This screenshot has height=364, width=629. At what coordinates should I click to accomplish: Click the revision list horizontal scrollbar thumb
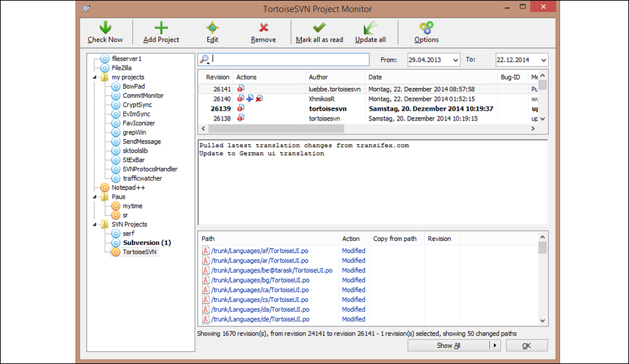point(276,128)
